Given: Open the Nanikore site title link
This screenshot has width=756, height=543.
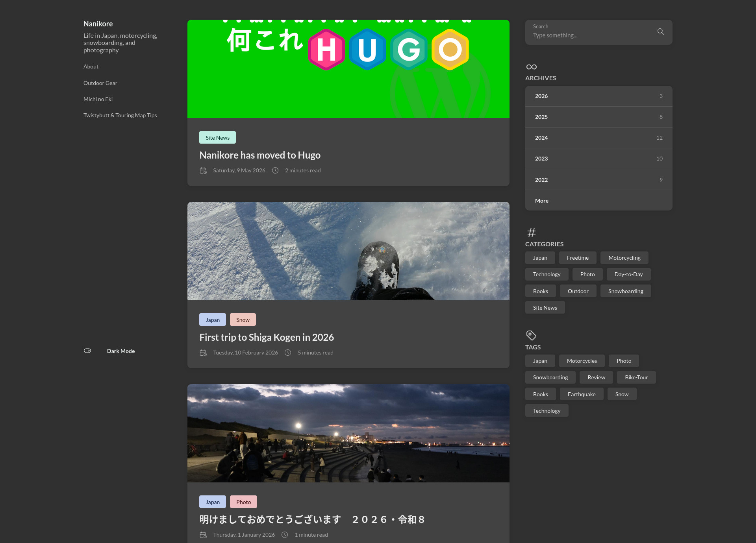Looking at the screenshot, I should 98,24.
